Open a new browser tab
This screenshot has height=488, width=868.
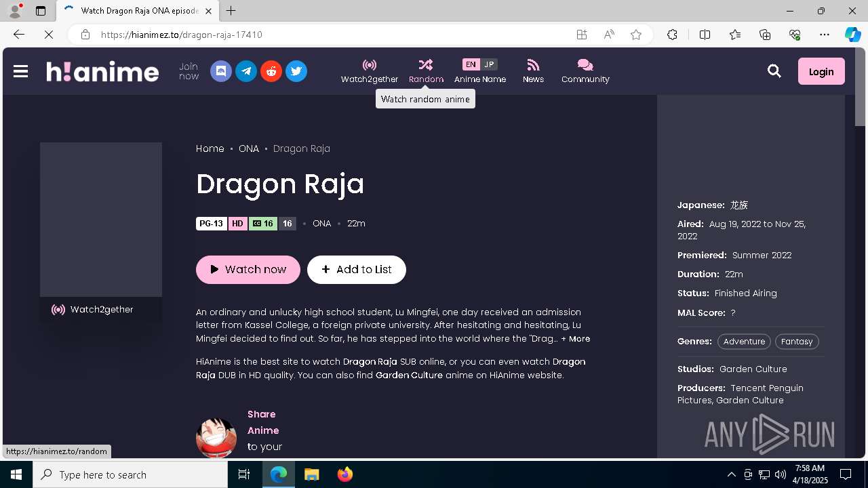(231, 11)
